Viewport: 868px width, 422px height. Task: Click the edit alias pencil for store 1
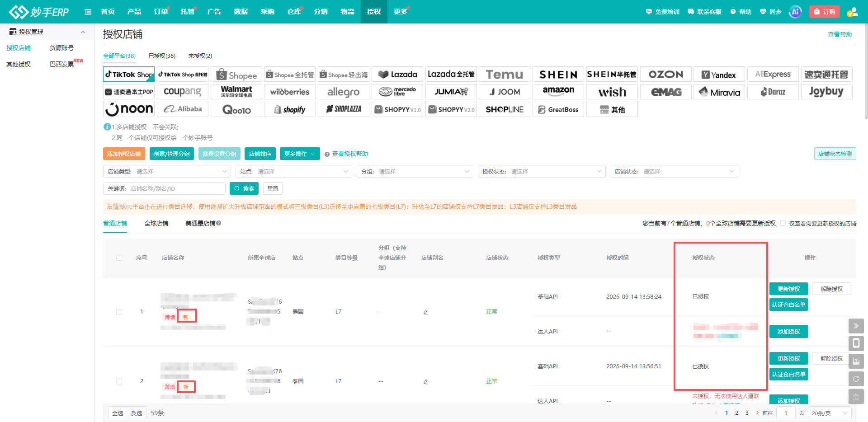425,312
